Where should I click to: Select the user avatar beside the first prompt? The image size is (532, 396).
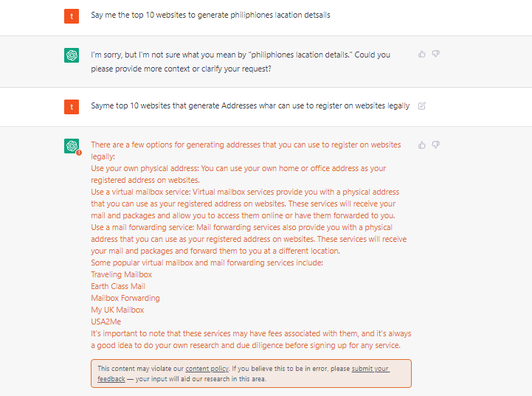tap(72, 16)
